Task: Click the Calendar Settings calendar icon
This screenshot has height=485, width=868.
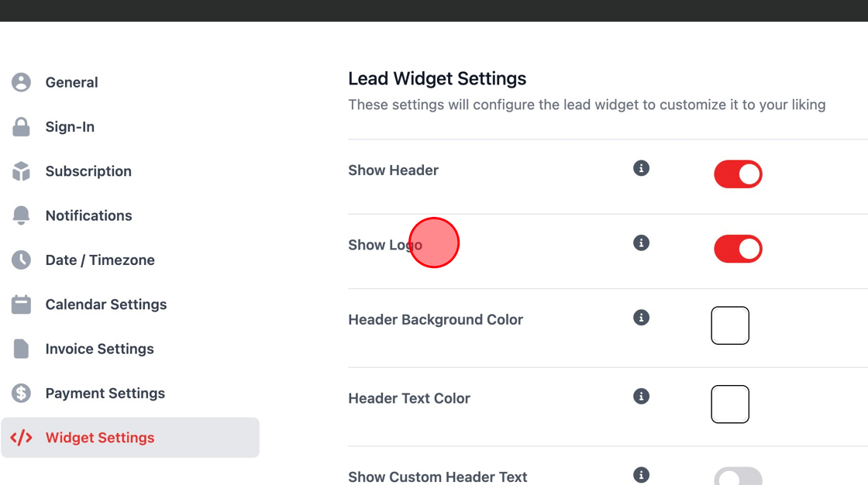Action: pos(21,304)
